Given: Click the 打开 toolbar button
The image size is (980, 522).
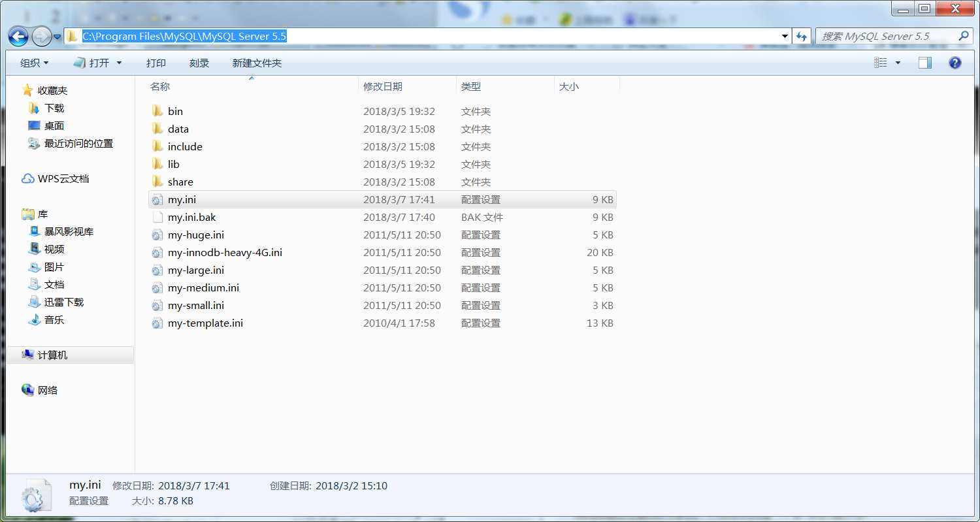Looking at the screenshot, I should pos(91,63).
